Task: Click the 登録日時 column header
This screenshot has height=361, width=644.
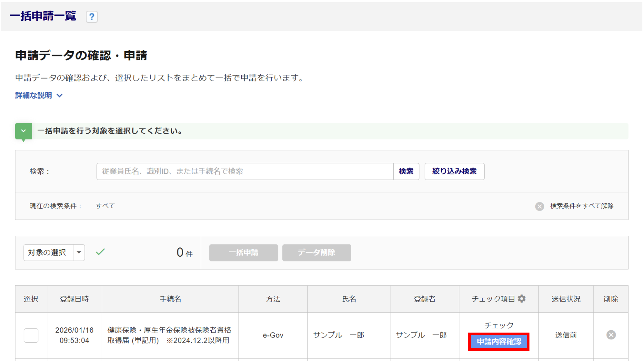Action: coord(74,299)
